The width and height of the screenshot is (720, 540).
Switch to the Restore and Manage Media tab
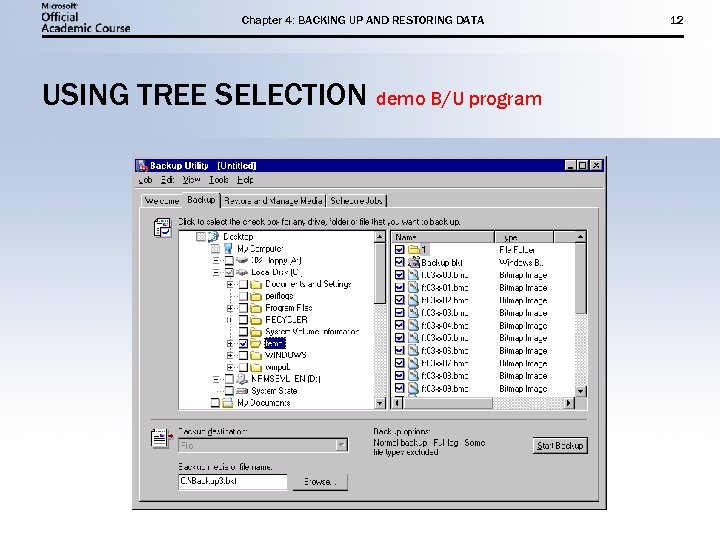pyautogui.click(x=273, y=201)
